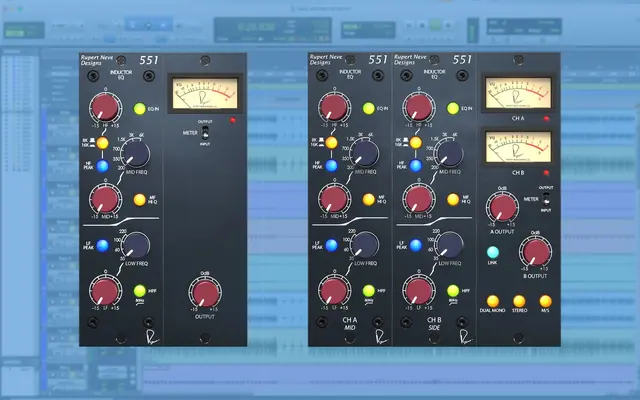Screen dimensions: 640x400
Task: Toggle MF HI Q on CH A MID
Action: 369,199
